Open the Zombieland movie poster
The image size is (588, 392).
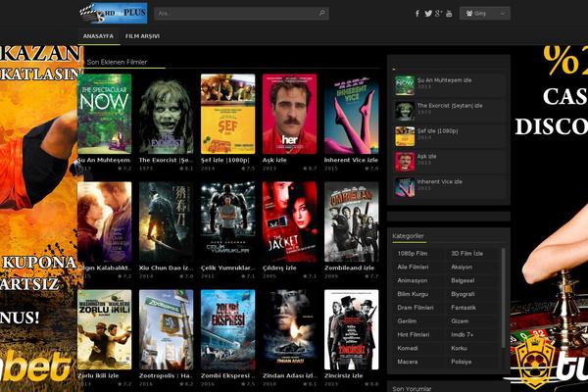[x=352, y=221]
